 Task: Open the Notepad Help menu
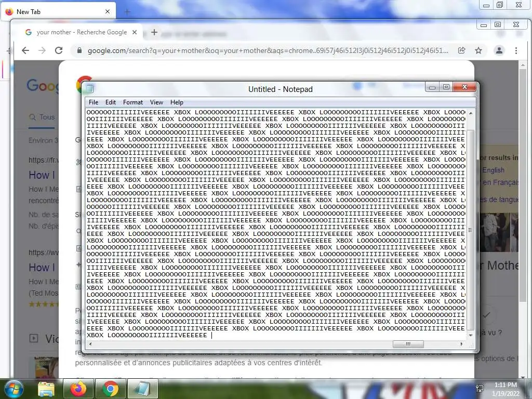(177, 102)
